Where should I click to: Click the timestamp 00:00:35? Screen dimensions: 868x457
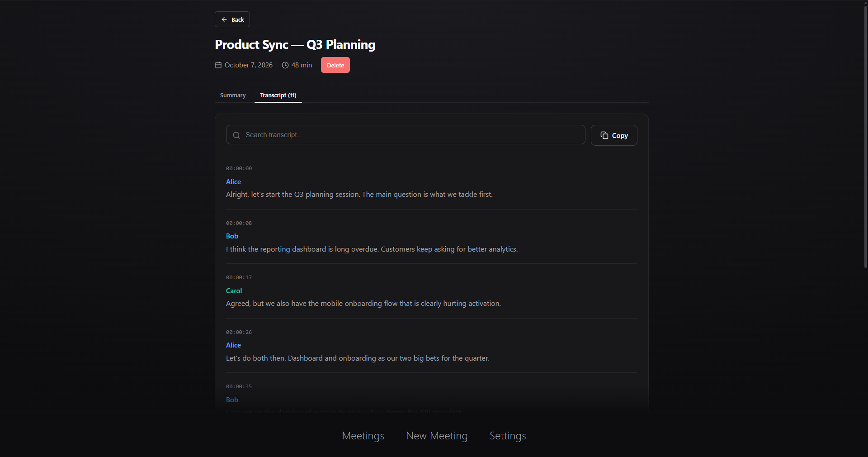click(239, 386)
